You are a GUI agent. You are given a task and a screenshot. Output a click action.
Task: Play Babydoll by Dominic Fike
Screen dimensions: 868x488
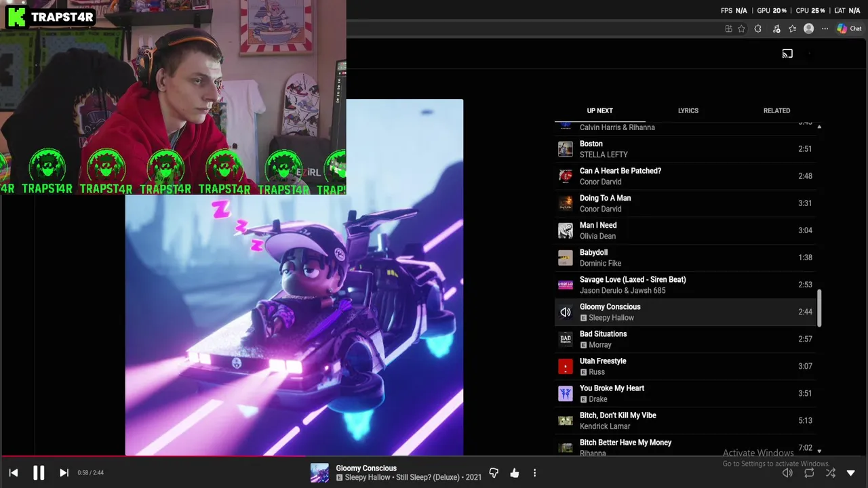click(685, 258)
